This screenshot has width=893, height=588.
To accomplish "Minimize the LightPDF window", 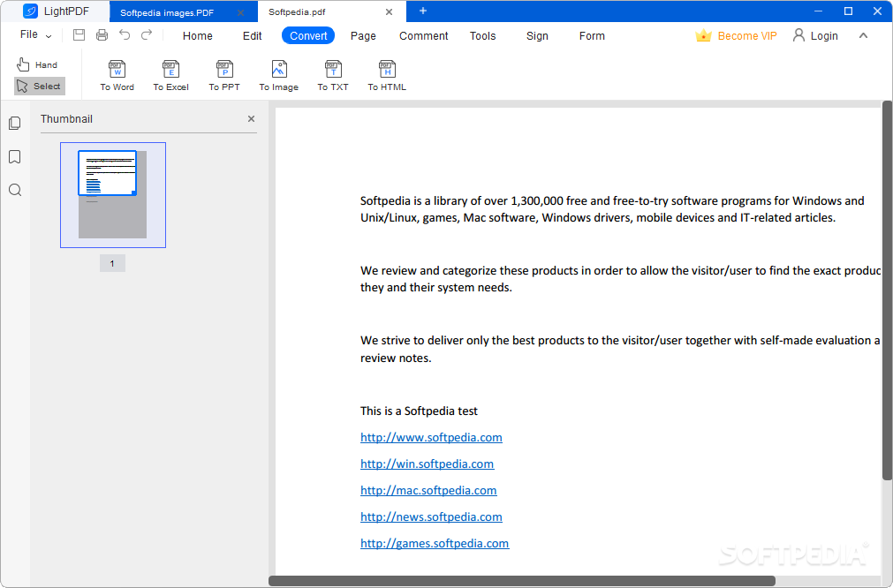I will coord(819,11).
